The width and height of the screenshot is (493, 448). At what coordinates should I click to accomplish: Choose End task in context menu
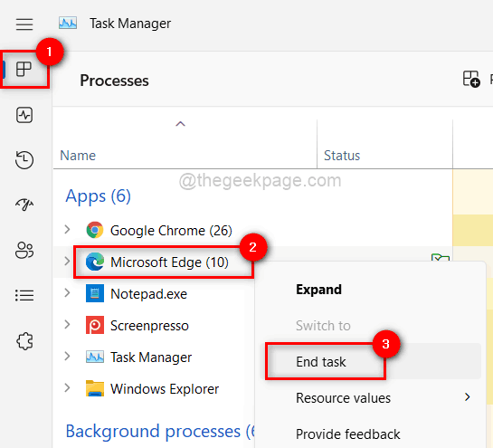[371, 361]
